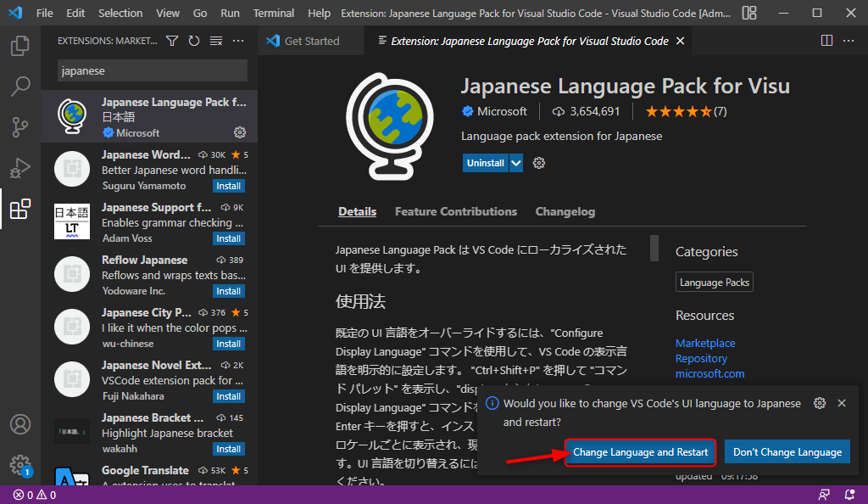
Task: Click manage gear next to Uninstall button
Action: pyautogui.click(x=538, y=163)
